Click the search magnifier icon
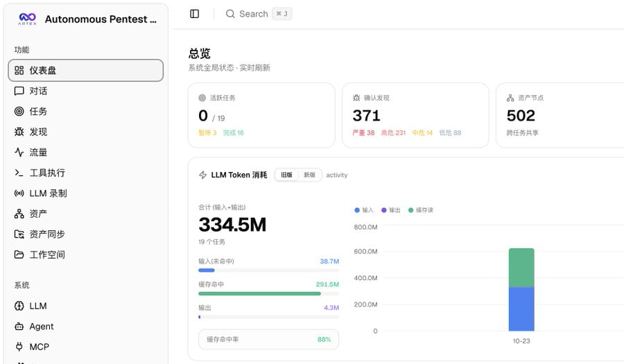 tap(230, 14)
